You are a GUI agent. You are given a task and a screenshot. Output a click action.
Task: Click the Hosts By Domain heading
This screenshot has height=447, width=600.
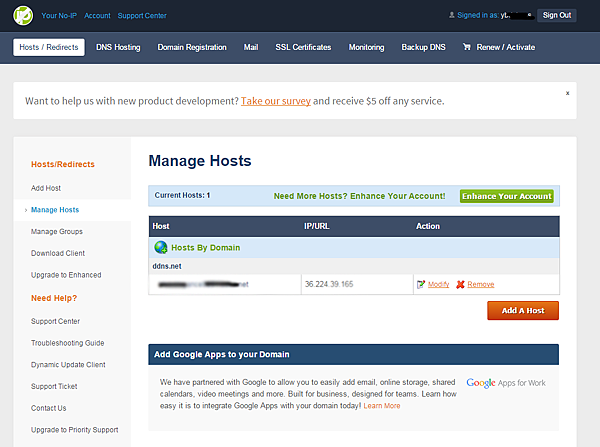(x=205, y=248)
